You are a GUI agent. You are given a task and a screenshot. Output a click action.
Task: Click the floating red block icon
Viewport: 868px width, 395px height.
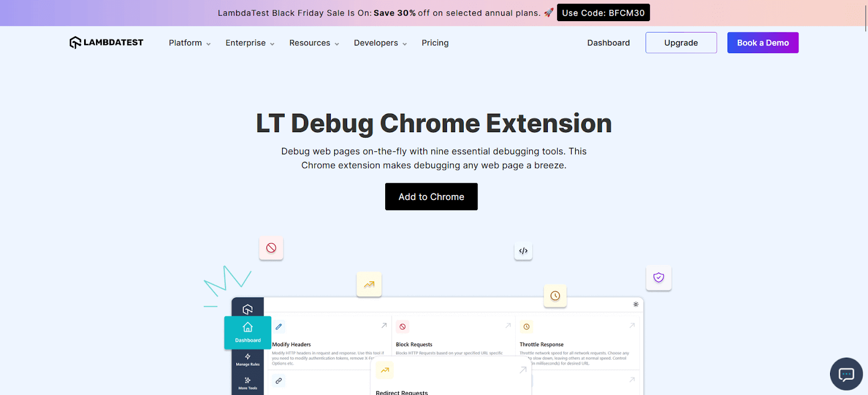(271, 248)
